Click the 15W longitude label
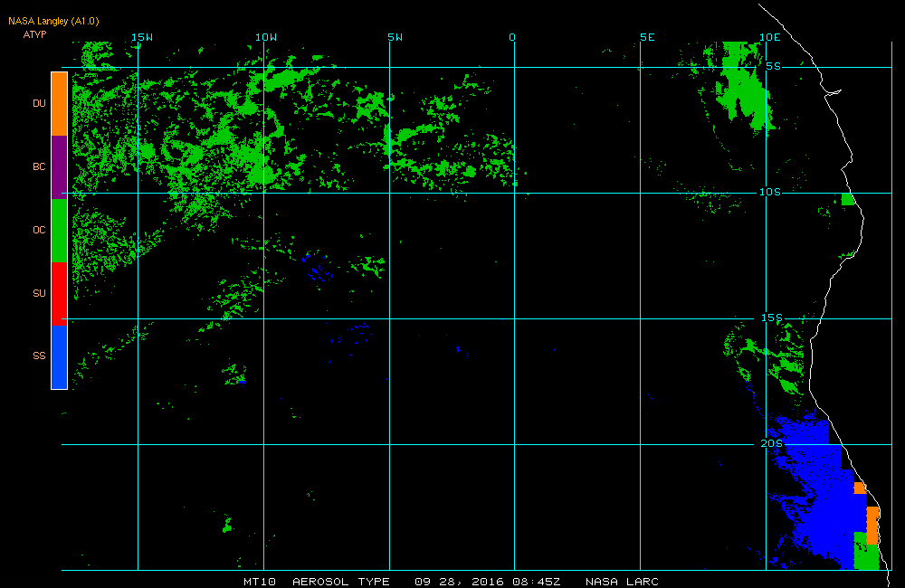Image resolution: width=905 pixels, height=588 pixels. click(142, 37)
